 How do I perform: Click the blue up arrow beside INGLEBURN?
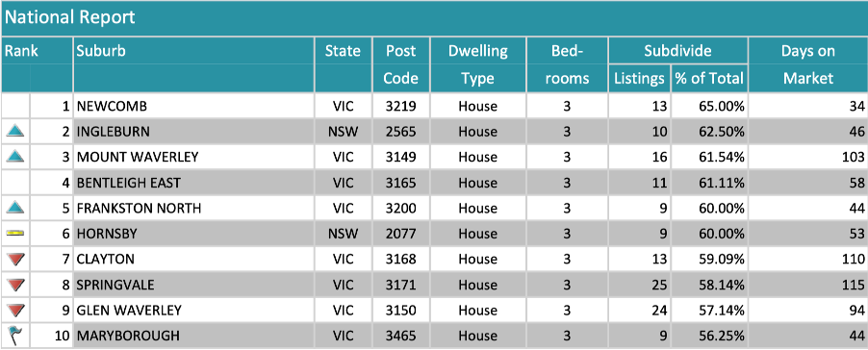(x=15, y=132)
